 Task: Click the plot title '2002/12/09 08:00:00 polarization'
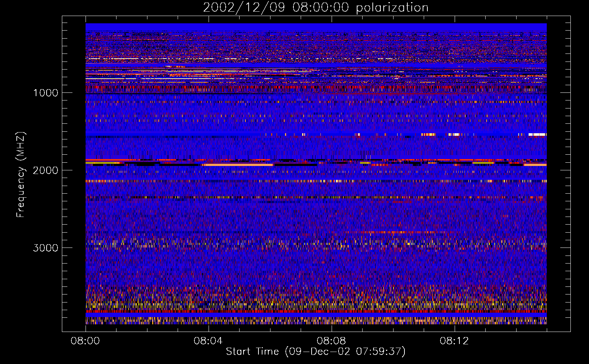[316, 8]
